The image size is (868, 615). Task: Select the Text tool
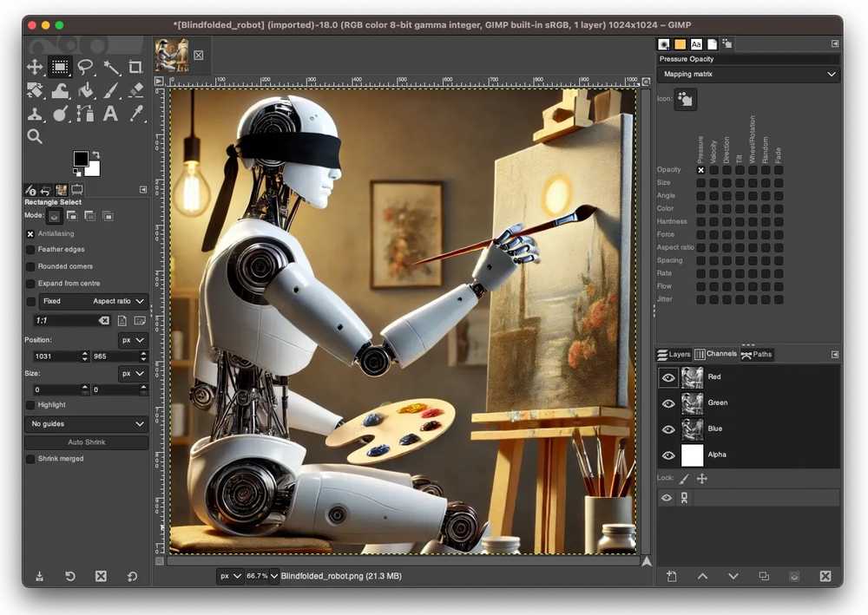tap(111, 114)
